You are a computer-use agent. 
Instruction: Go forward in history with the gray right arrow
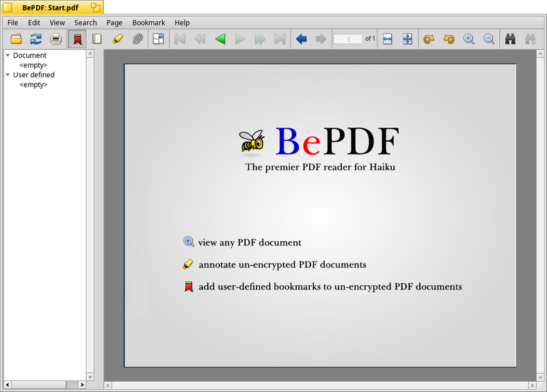[x=321, y=39]
